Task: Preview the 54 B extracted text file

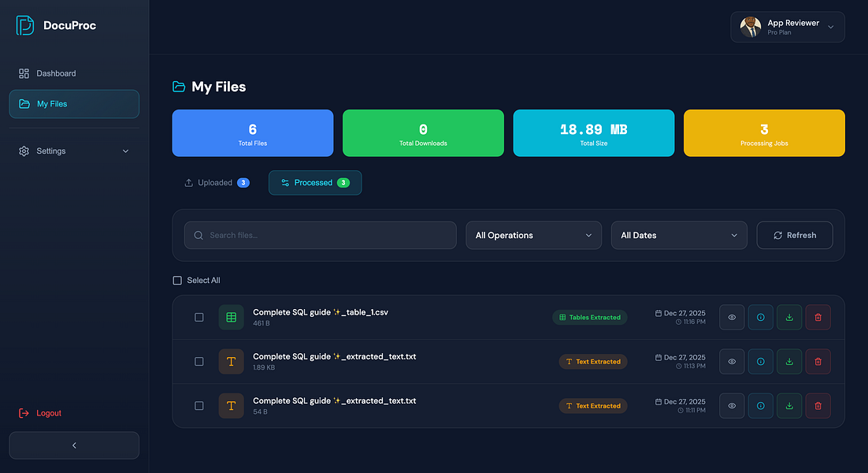Action: (732, 406)
